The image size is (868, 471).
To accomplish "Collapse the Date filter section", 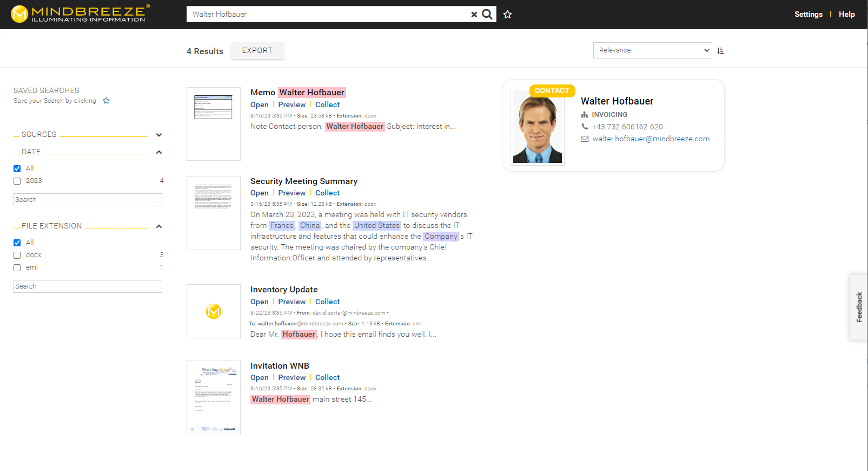I will pyautogui.click(x=159, y=152).
